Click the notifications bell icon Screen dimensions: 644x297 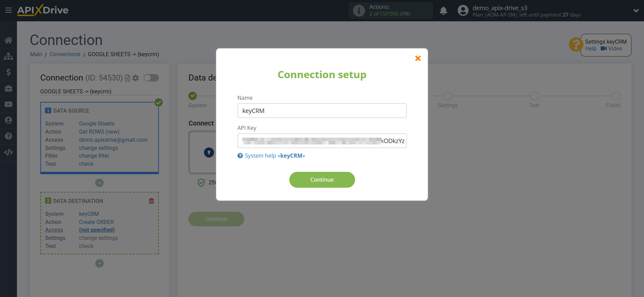click(x=443, y=11)
